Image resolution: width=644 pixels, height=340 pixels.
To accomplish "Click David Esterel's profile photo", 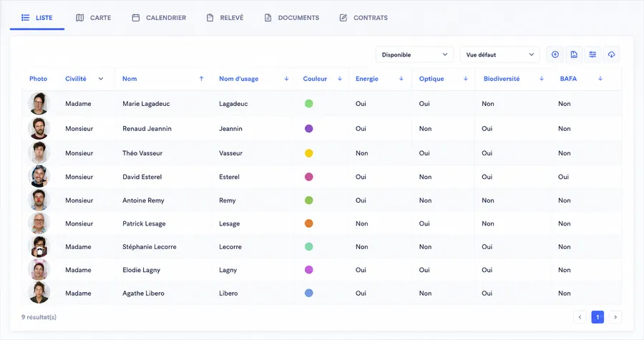I will coord(39,176).
